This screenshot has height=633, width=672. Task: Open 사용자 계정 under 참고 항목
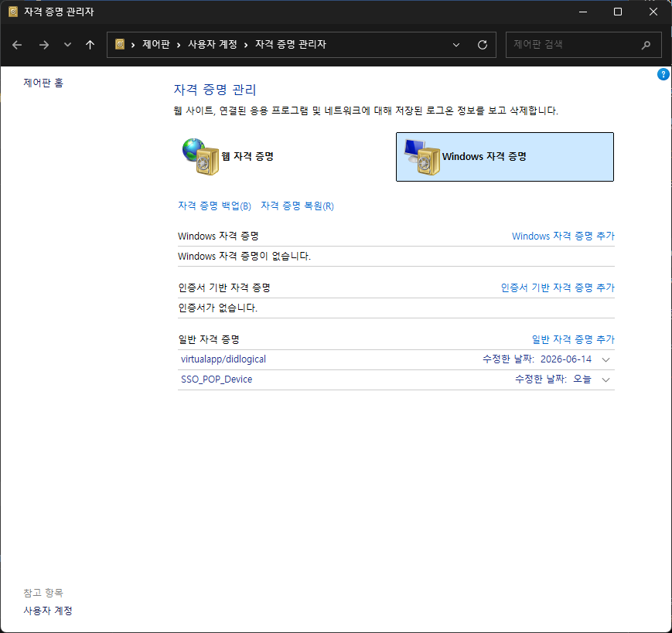pyautogui.click(x=48, y=611)
